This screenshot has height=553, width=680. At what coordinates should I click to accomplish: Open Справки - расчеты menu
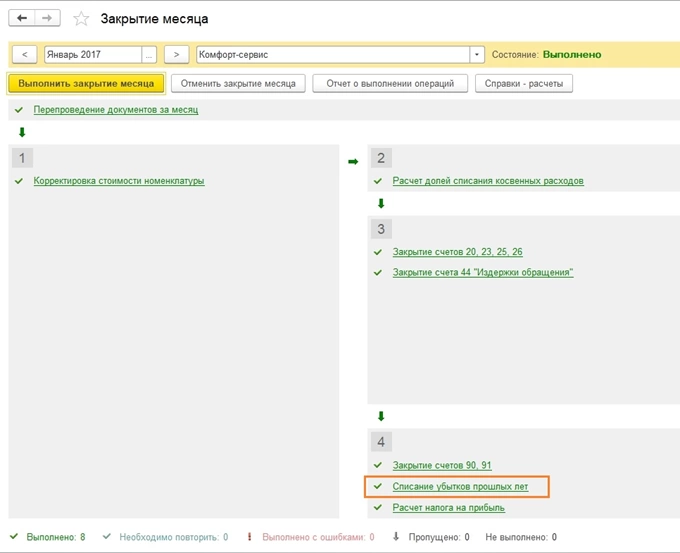point(524,84)
